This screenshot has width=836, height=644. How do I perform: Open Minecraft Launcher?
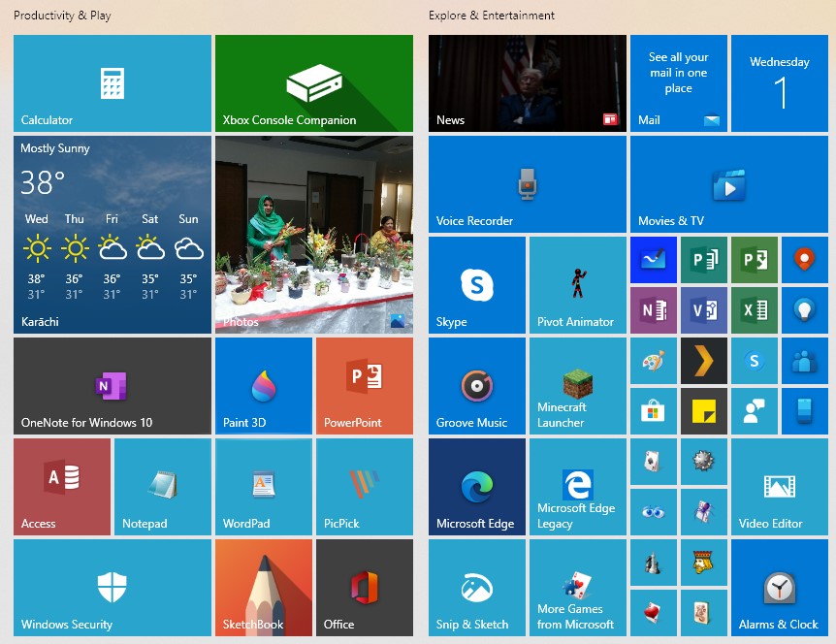[578, 386]
